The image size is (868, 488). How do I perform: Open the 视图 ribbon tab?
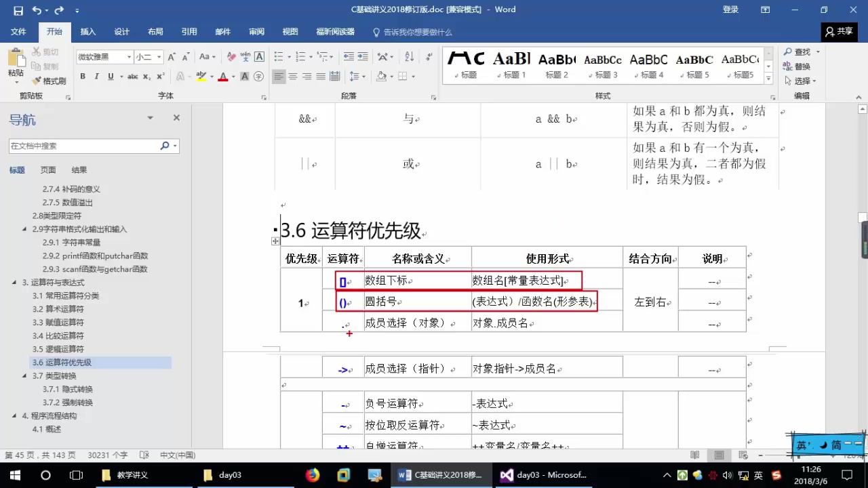(290, 31)
